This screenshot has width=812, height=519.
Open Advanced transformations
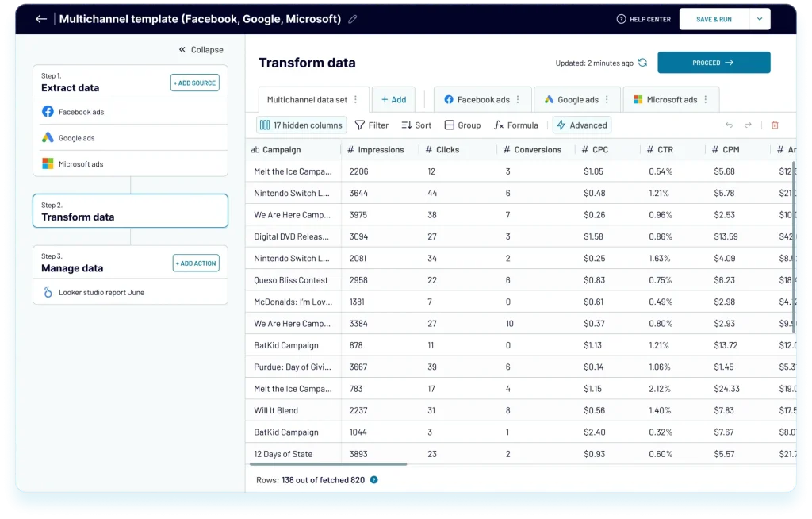(x=582, y=125)
